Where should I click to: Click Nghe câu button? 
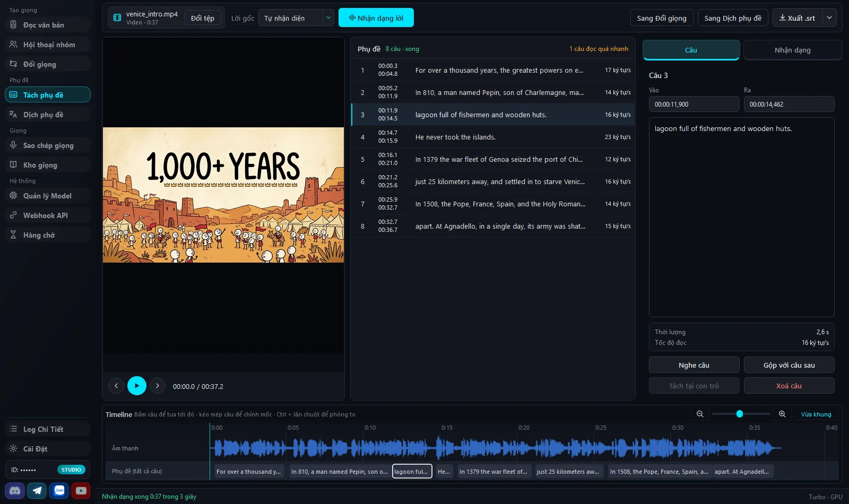694,365
